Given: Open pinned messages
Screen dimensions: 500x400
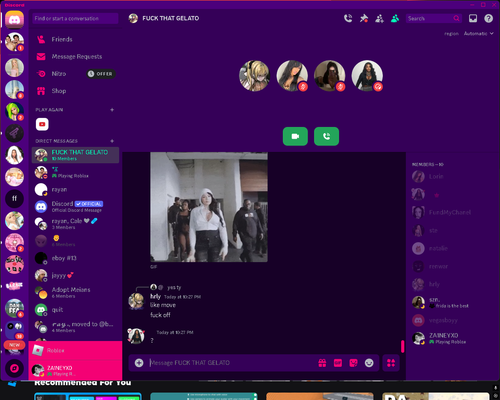Looking at the screenshot, I should pos(364,18).
